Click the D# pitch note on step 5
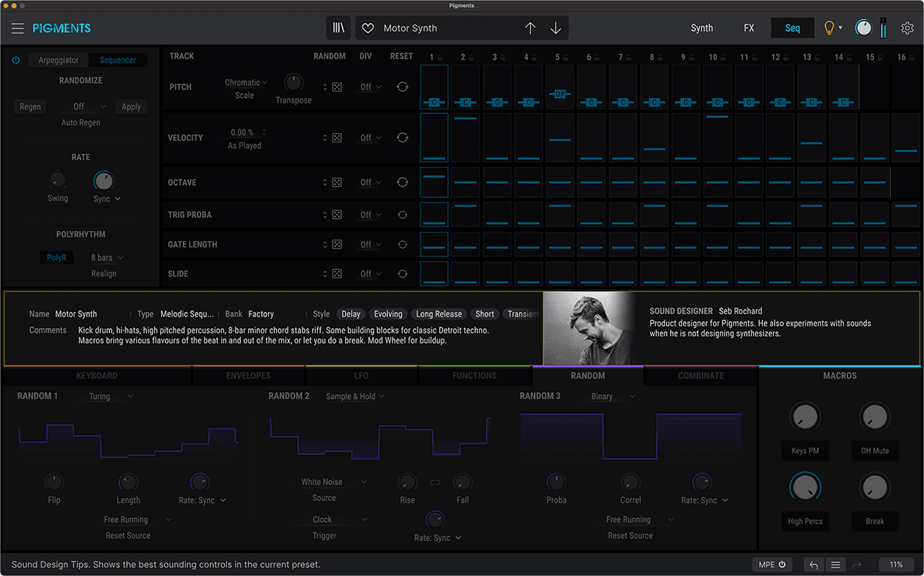924x576 pixels. [x=561, y=93]
